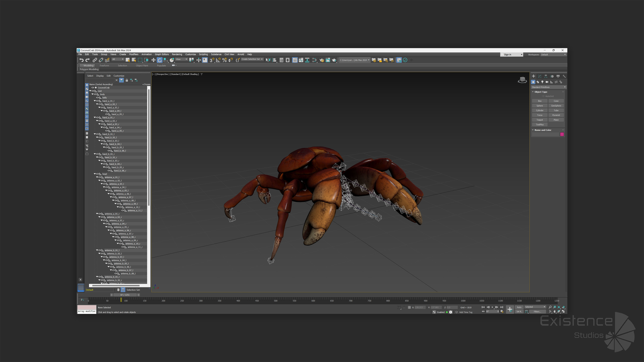
Task: Click the GeoSphere button
Action: (556, 106)
